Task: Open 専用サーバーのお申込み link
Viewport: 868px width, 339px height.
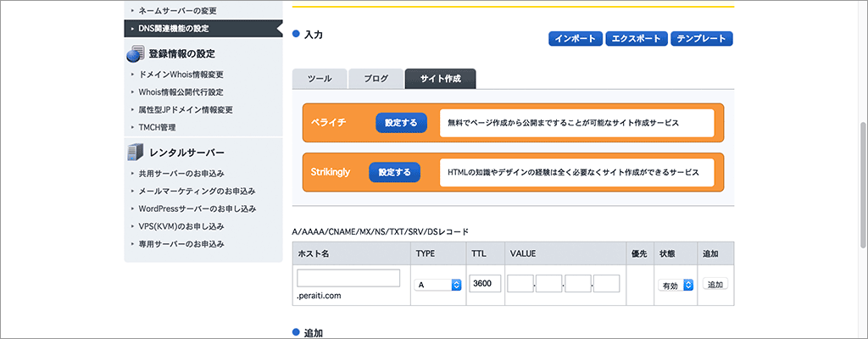Action: pyautogui.click(x=181, y=244)
